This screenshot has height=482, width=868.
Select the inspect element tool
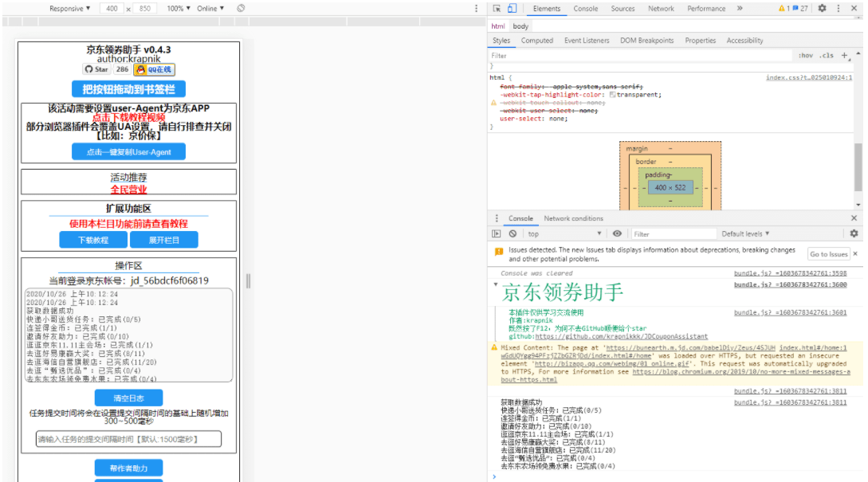click(x=497, y=8)
